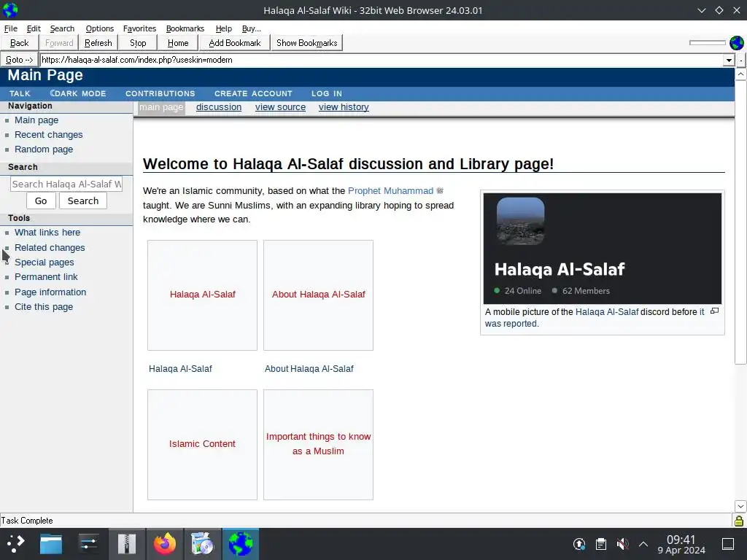747x560 pixels.
Task: Open the Bookmarks menu
Action: point(185,28)
